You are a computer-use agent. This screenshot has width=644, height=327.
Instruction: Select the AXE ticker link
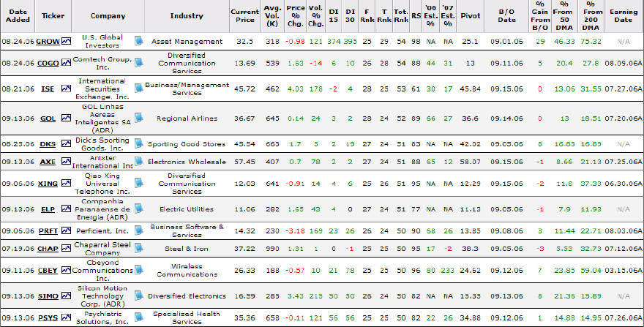[48, 162]
